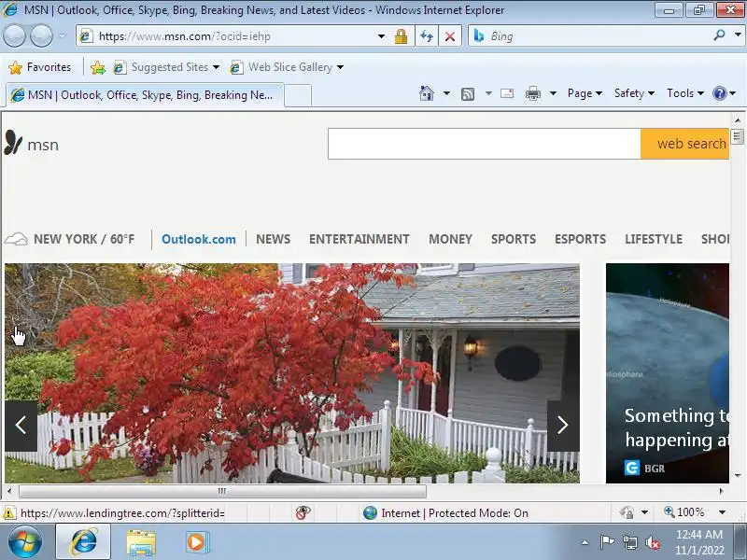
Task: Click the web search button
Action: point(685,144)
